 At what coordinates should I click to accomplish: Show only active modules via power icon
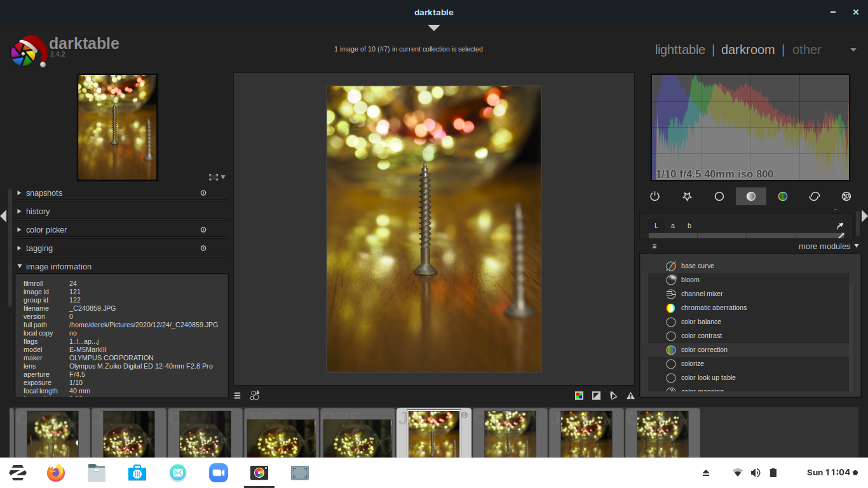click(x=654, y=196)
